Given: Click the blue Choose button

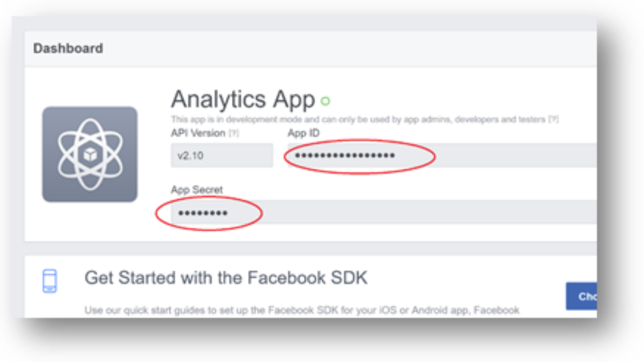Looking at the screenshot, I should coord(582,296).
